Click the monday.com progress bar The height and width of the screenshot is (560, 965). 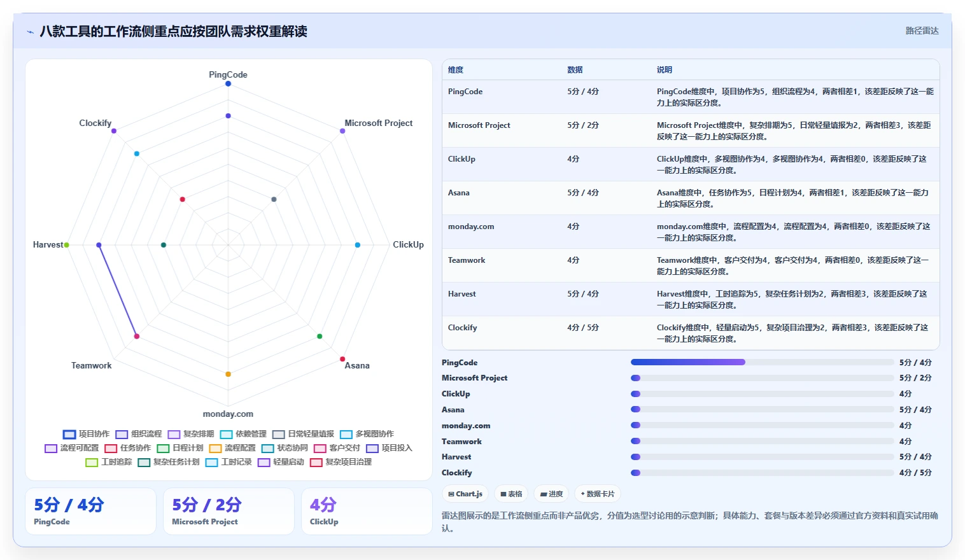[762, 425]
